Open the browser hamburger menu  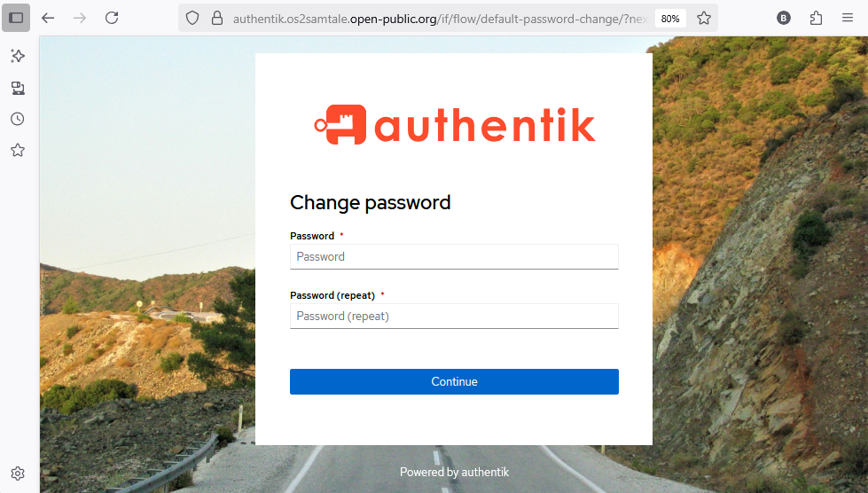847,19
